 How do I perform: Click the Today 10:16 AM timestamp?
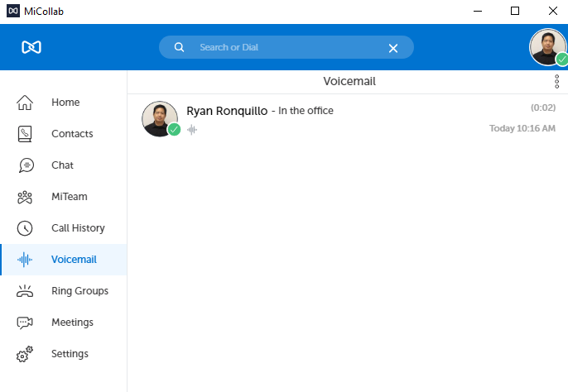[x=522, y=128]
